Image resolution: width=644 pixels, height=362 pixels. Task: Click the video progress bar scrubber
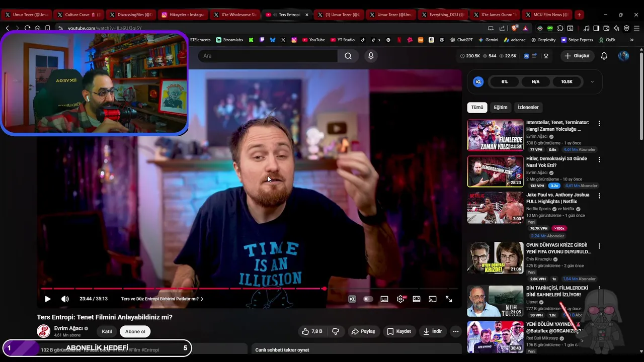[324, 289]
